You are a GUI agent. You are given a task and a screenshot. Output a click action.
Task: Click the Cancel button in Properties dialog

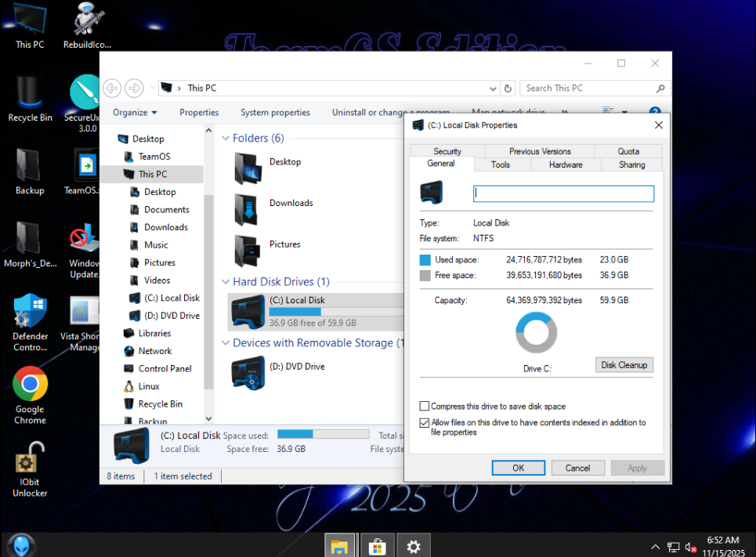[577, 468]
